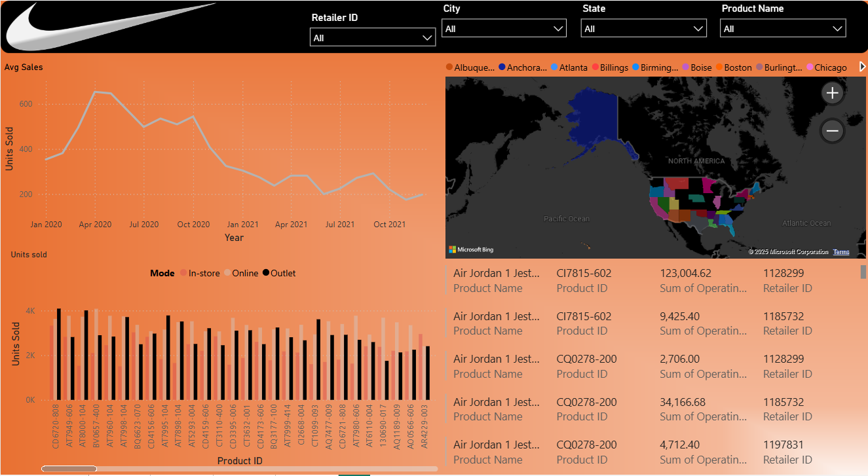Click the horizontal scrollbar under the bar chart

point(69,468)
